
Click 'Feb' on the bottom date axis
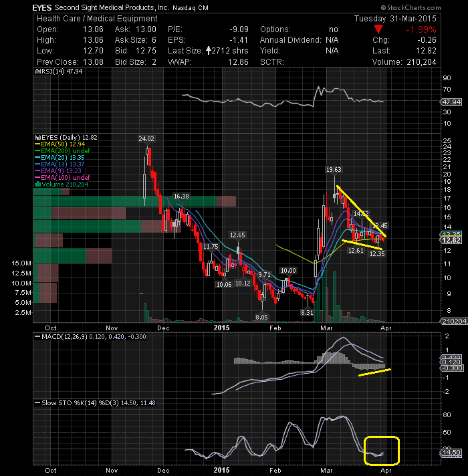click(275, 470)
